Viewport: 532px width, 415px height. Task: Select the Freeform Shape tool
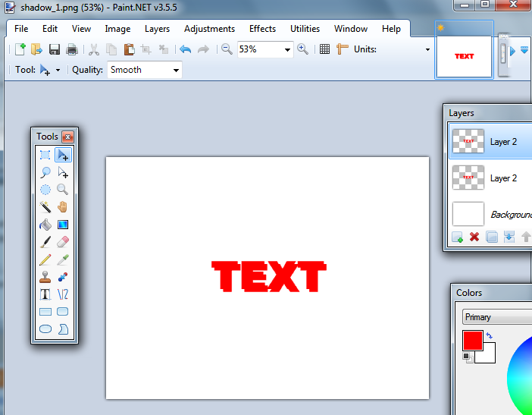click(63, 329)
